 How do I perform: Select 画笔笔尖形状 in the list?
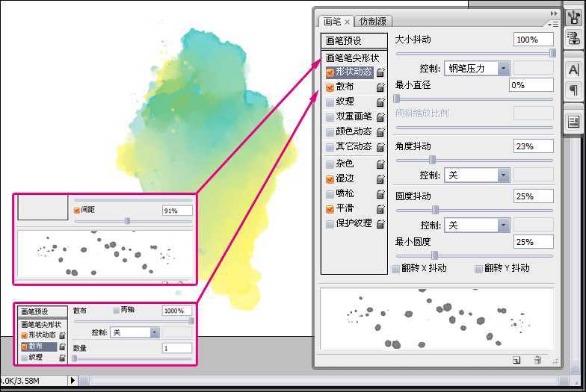coord(352,58)
